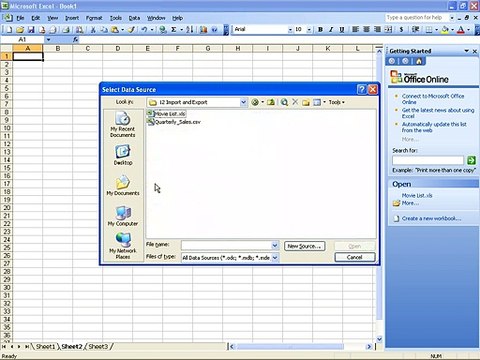The height and width of the screenshot is (360, 480).
Task: Open the Views icon in dialog
Action: 317,102
